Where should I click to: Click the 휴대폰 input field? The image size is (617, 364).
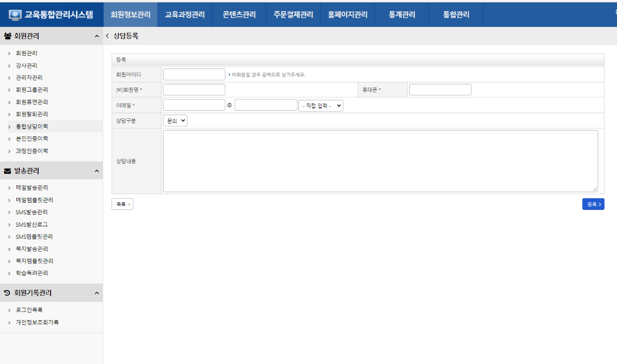pyautogui.click(x=440, y=90)
